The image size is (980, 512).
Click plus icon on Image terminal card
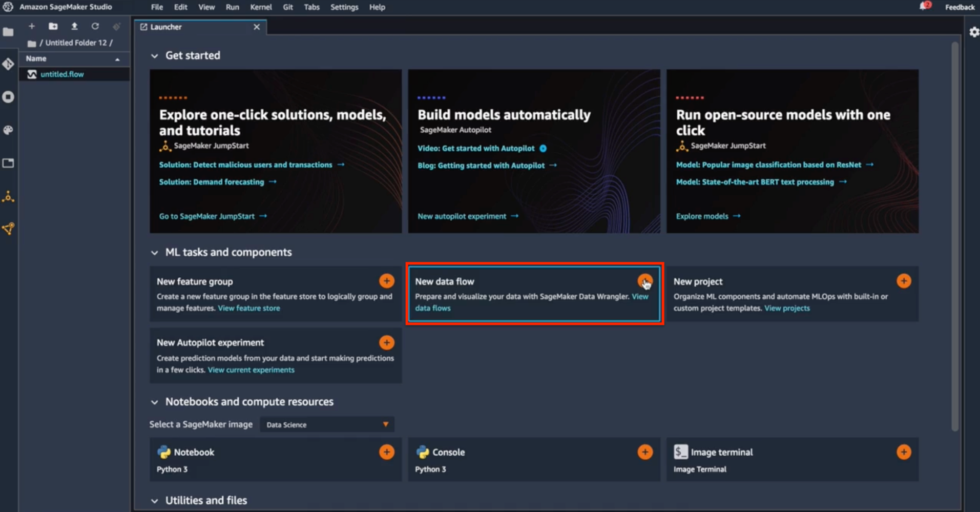pos(904,452)
